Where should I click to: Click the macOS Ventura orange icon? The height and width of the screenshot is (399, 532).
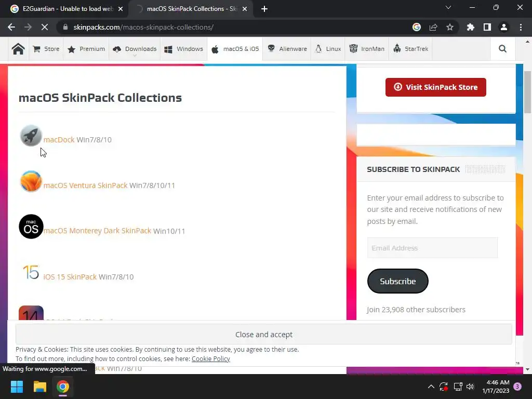(31, 181)
